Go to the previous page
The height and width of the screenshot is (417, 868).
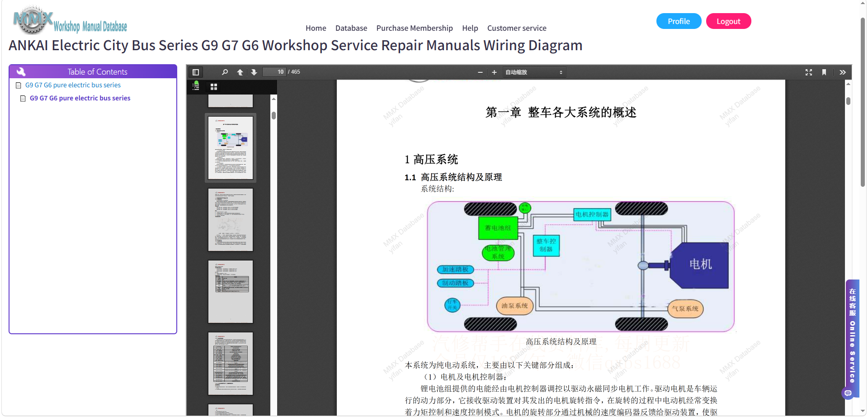point(240,72)
